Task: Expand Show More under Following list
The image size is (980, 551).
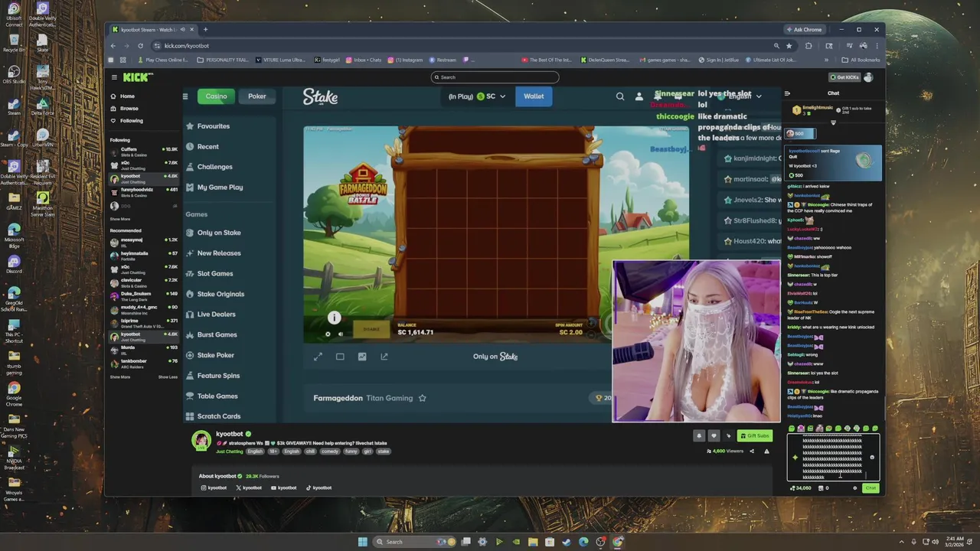Action: 120,219
